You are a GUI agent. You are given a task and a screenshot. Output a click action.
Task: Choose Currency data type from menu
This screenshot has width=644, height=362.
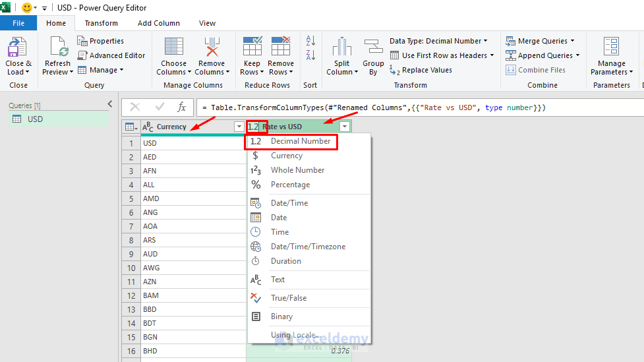pyautogui.click(x=309, y=156)
